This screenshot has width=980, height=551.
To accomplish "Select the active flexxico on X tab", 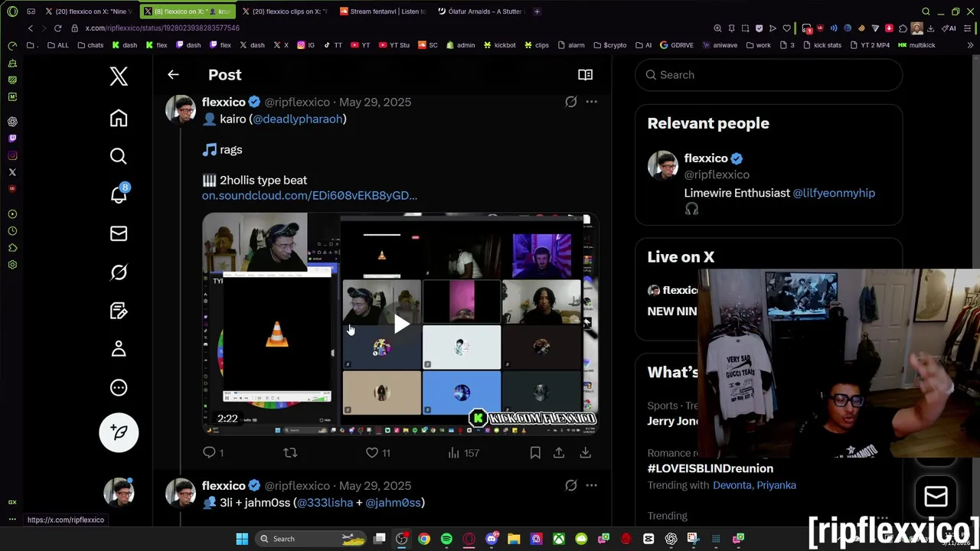I will pos(188,11).
